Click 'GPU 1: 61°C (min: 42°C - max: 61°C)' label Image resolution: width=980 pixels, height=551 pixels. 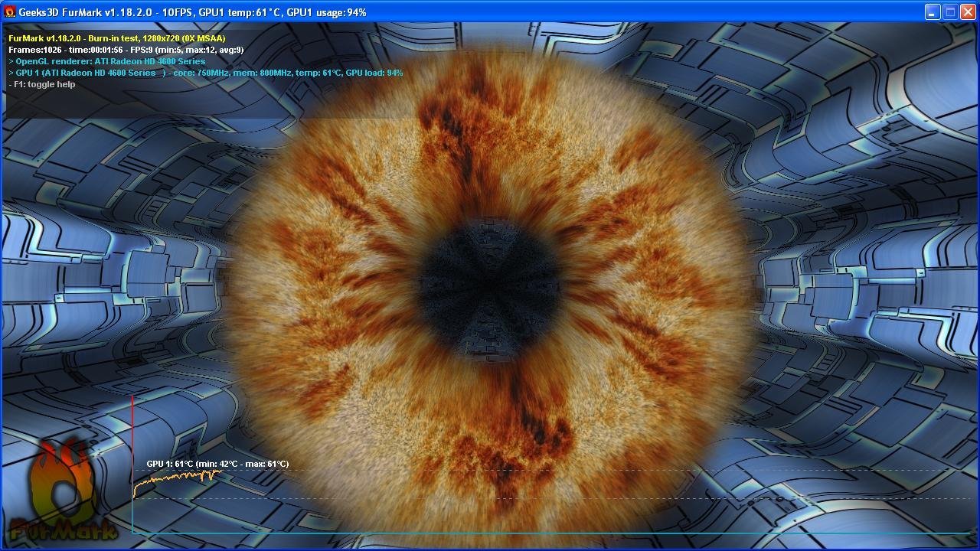[x=217, y=464]
